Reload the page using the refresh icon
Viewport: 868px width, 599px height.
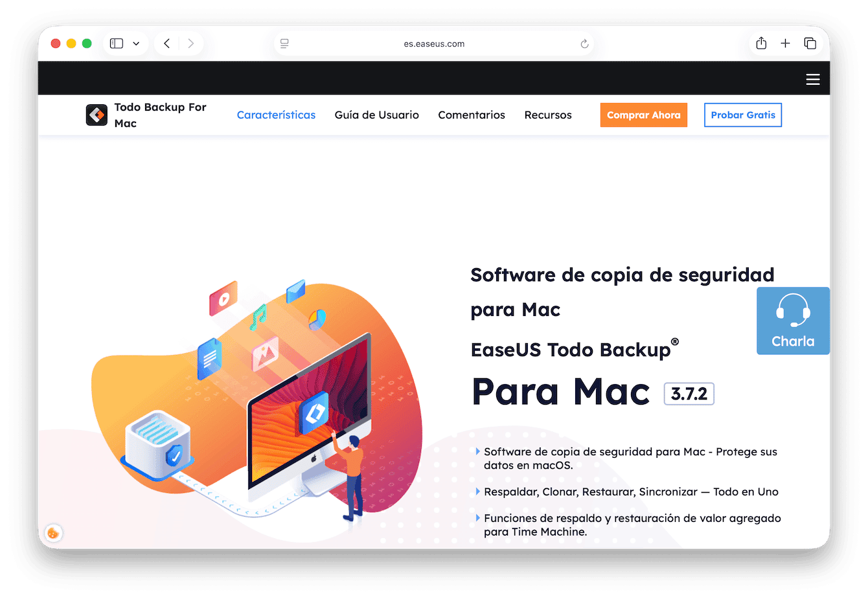(x=584, y=43)
